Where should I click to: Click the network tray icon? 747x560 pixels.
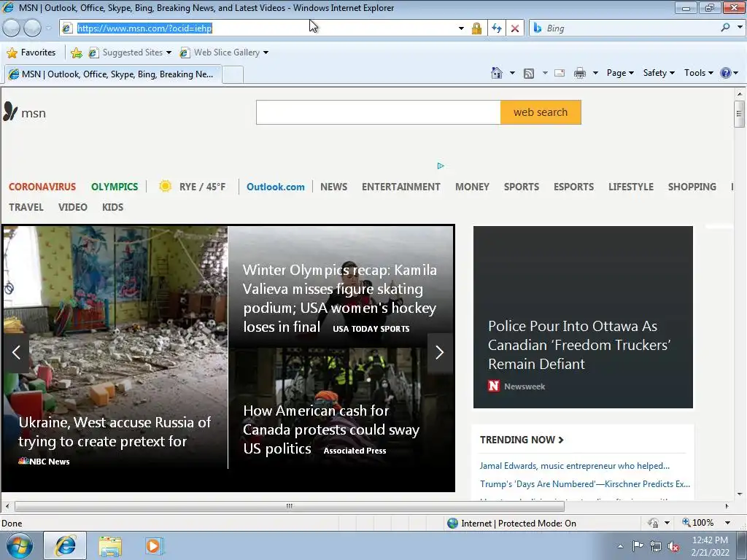[x=656, y=546]
